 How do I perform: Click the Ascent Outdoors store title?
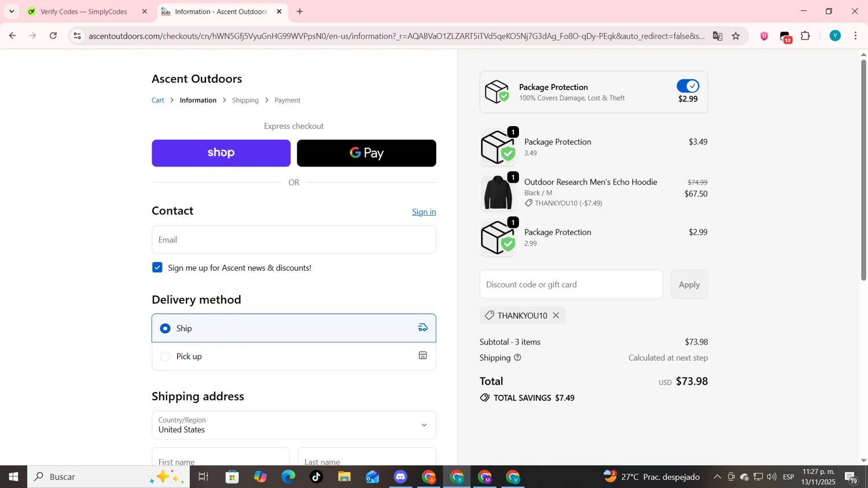pyautogui.click(x=197, y=79)
